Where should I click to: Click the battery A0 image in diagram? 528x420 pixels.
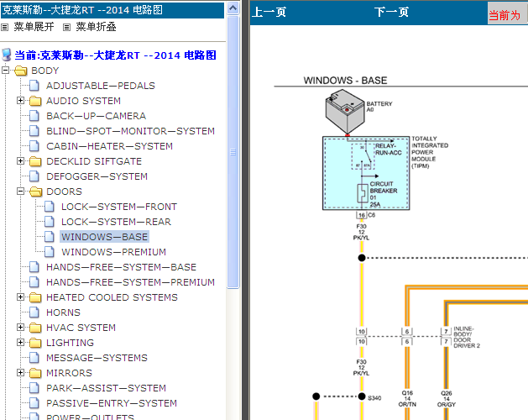tap(345, 112)
